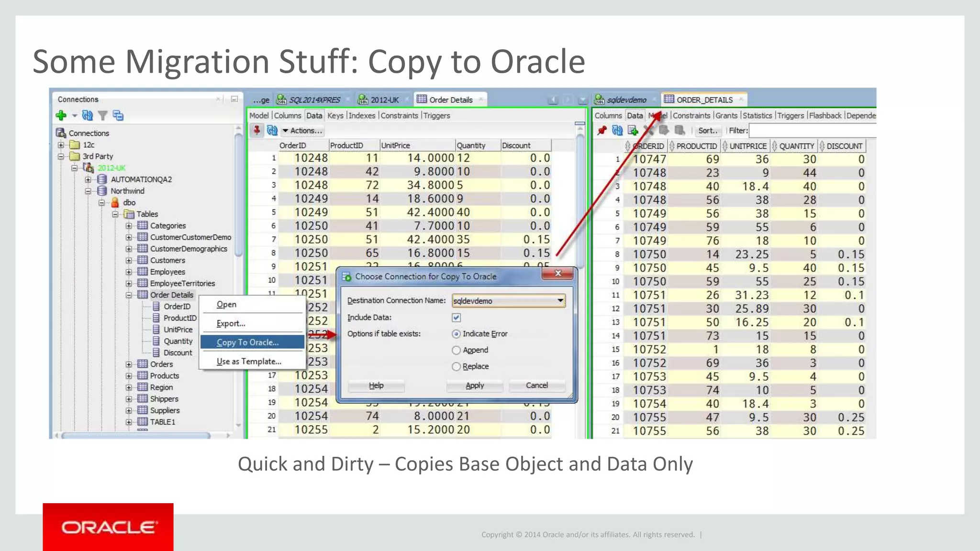Select the Customers table in tree

click(x=167, y=260)
